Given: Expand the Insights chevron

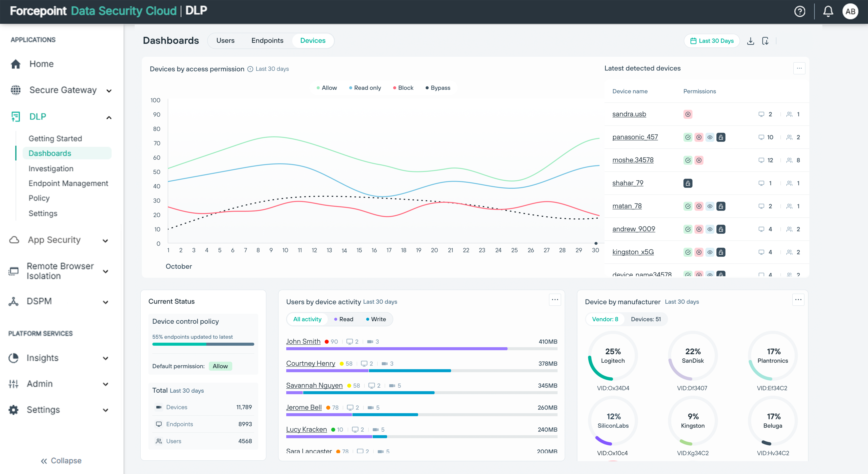Looking at the screenshot, I should (105, 358).
